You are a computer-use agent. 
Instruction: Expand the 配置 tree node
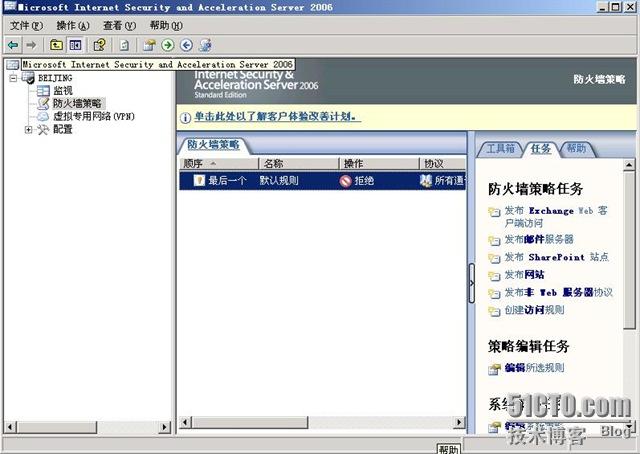coord(28,130)
